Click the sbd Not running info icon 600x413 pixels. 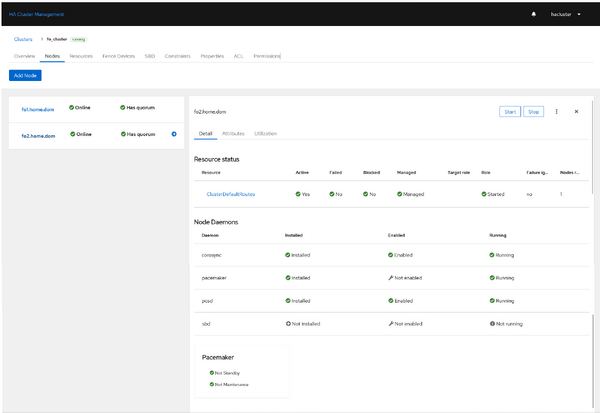493,324
